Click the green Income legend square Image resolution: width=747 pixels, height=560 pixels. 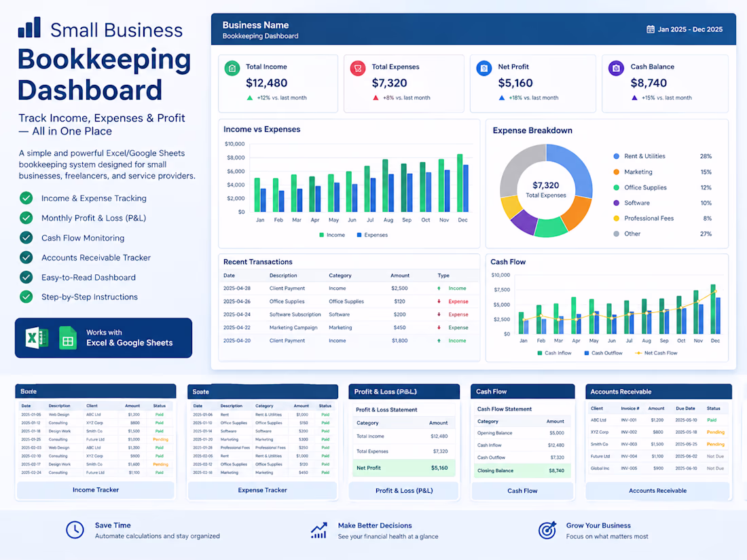[x=322, y=235]
